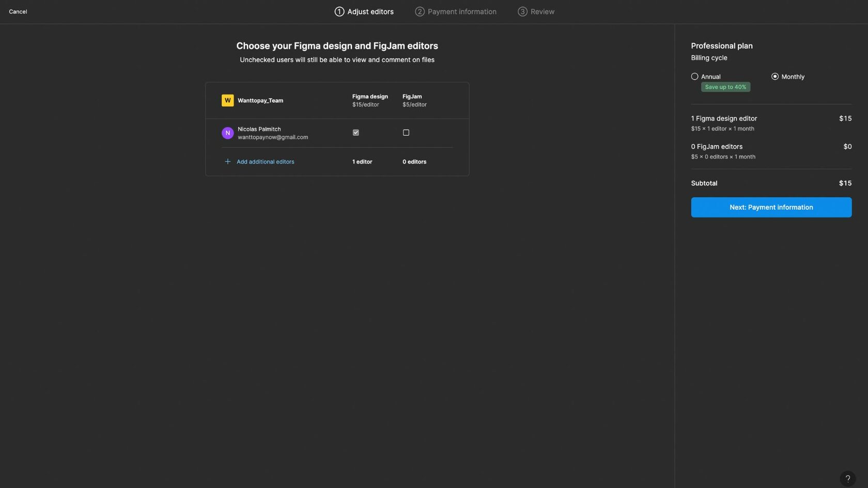Click the plus icon beside Add additional editors
Viewport: 868px width, 488px height.
pyautogui.click(x=227, y=162)
